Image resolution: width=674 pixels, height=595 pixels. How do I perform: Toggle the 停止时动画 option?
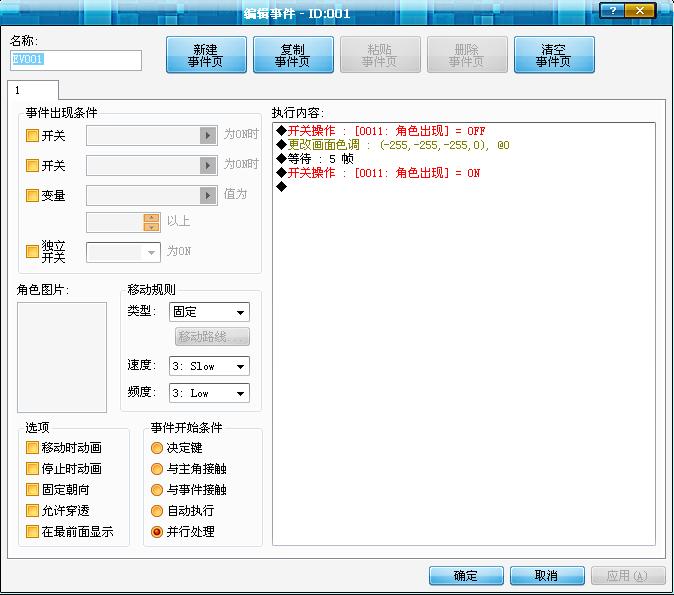pyautogui.click(x=32, y=469)
